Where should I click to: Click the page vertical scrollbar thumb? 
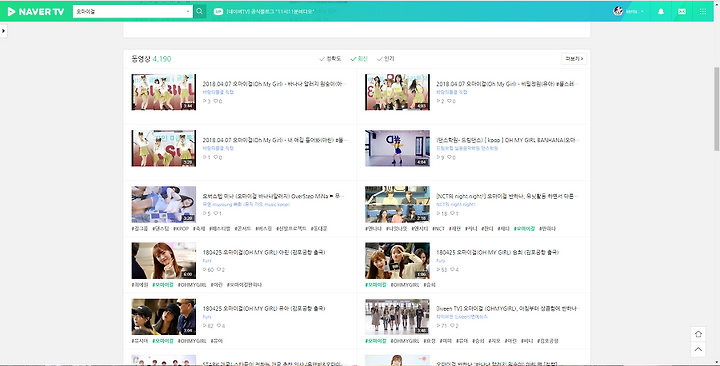pyautogui.click(x=716, y=109)
